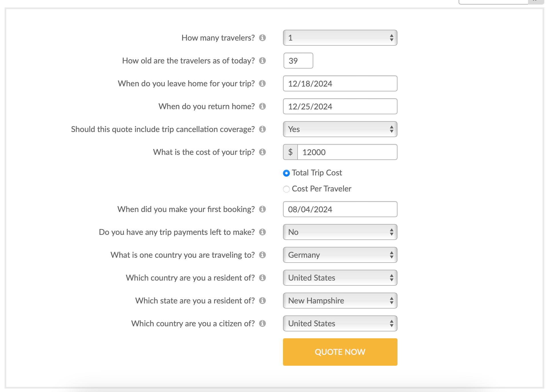Open the New Hampshire state dropdown
550x392 pixels.
(x=340, y=301)
